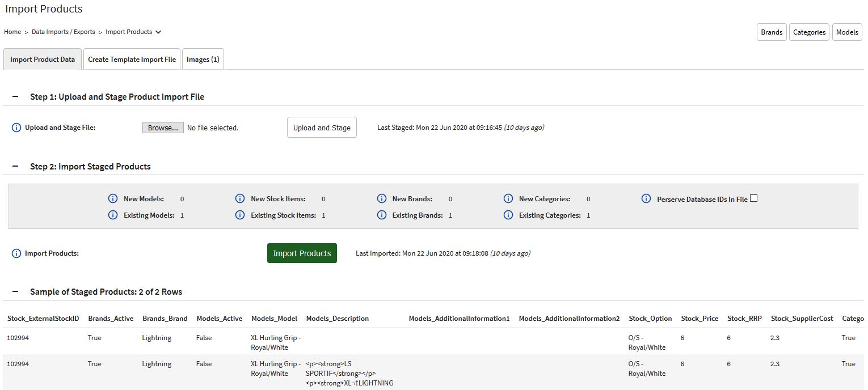Enable Perserve Database IDs In File checkbox
The width and height of the screenshot is (868, 390).
[x=753, y=198]
